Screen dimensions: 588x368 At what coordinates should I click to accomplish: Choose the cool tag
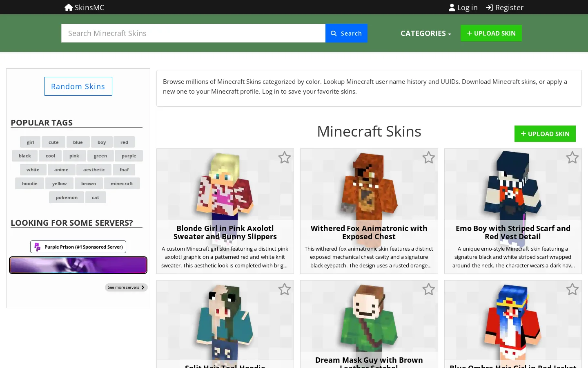pos(50,156)
